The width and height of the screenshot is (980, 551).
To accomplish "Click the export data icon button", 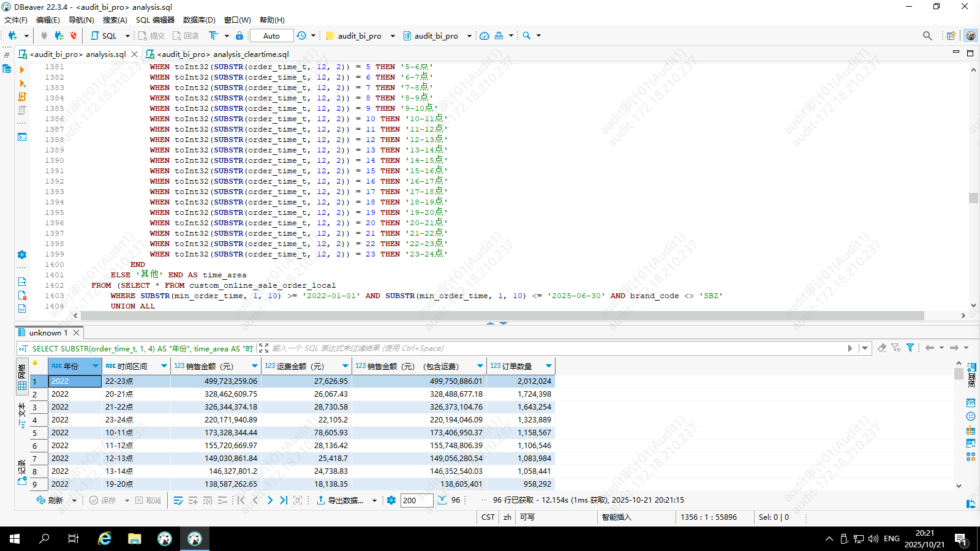I will click(320, 500).
